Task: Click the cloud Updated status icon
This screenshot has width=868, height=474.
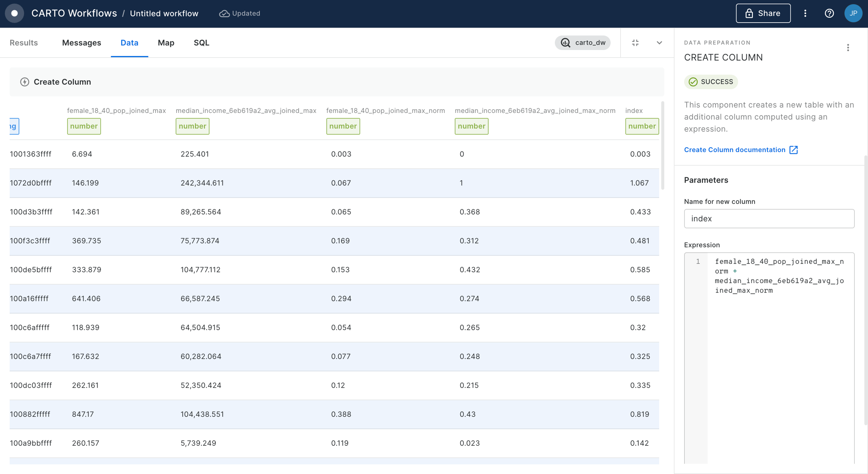Action: tap(224, 14)
